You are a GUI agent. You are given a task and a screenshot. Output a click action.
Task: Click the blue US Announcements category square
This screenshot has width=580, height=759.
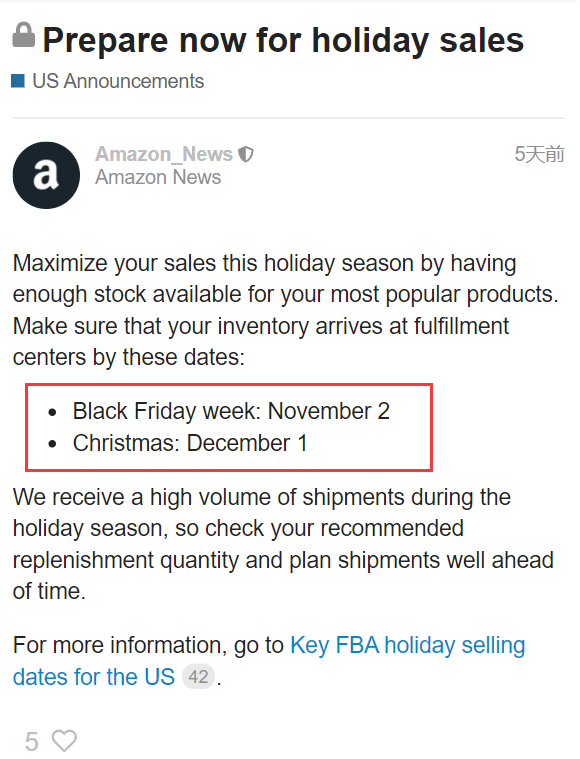pyautogui.click(x=18, y=81)
